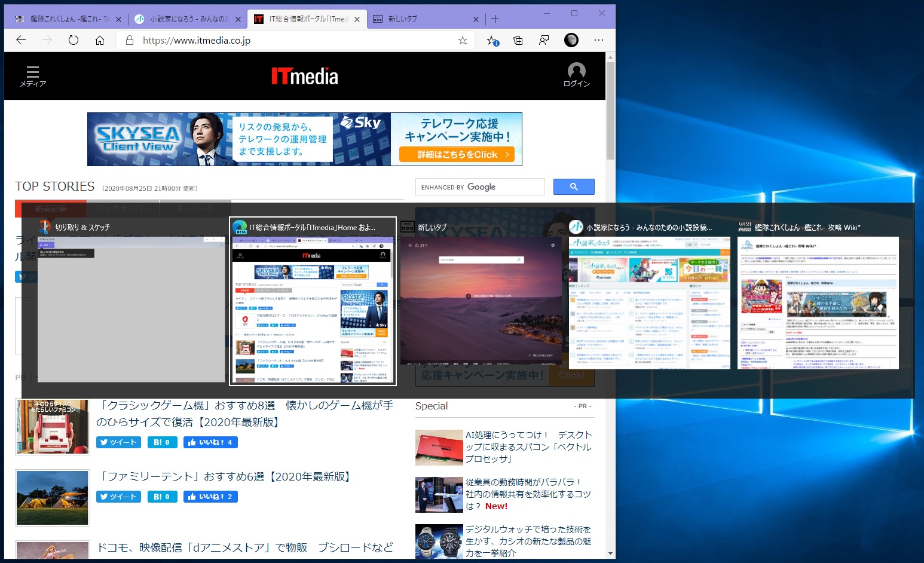The image size is (924, 563).
Task: Open AI処理にうってつけ ベクトルプロセッサ article
Action: click(529, 446)
